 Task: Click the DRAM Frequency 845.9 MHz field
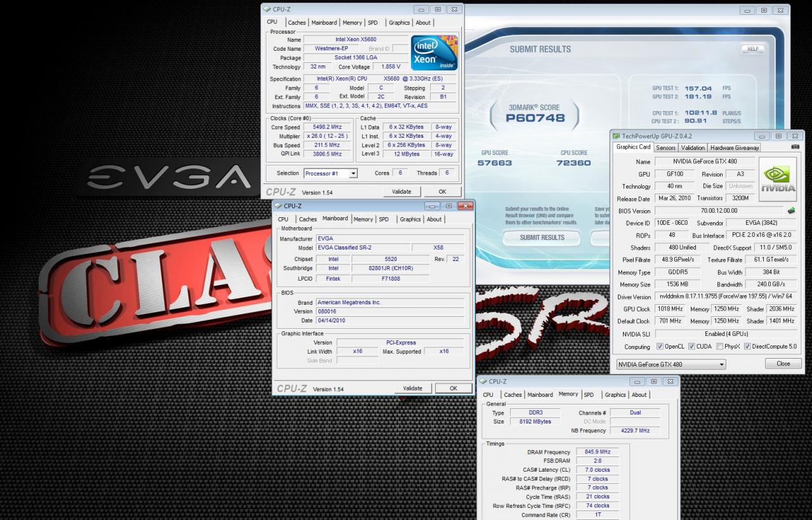point(598,452)
